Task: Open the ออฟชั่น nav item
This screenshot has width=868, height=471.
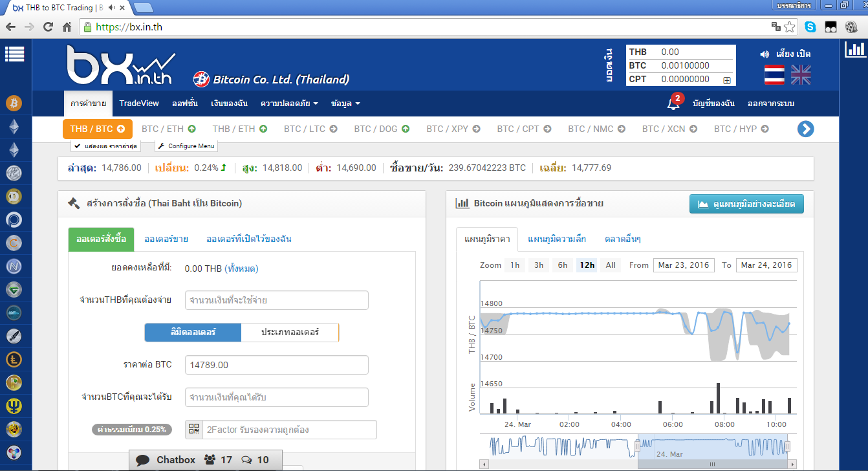Action: (x=185, y=104)
